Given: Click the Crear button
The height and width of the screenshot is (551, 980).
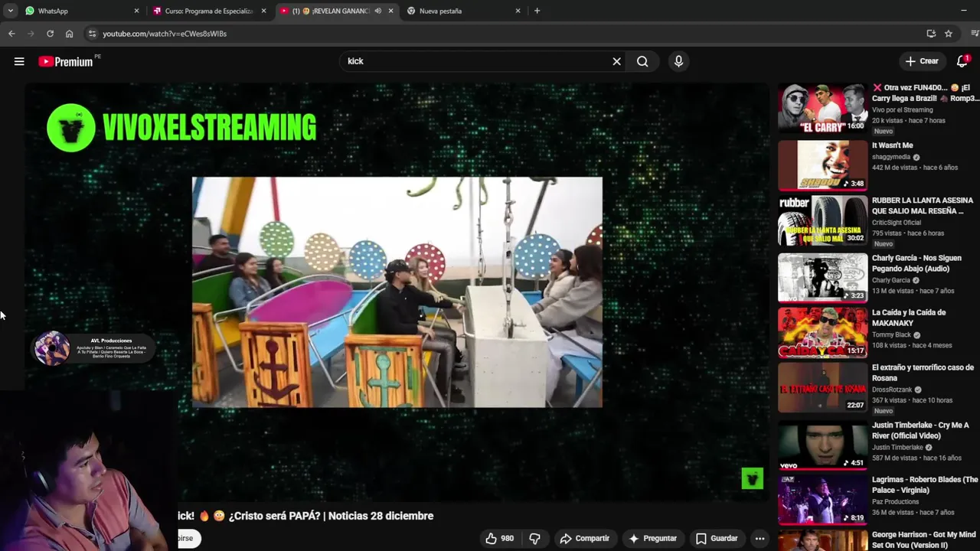Looking at the screenshot, I should pyautogui.click(x=922, y=61).
